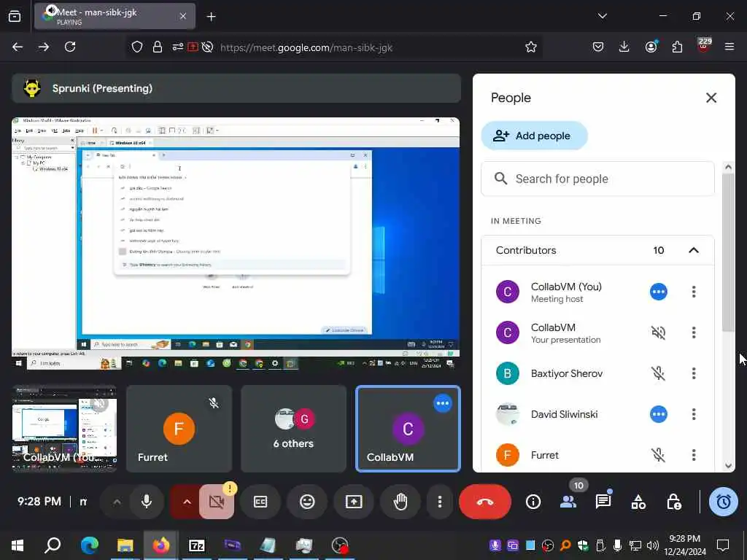This screenshot has width=747, height=560.
Task: Go forward in Firefox navigation
Action: (x=43, y=47)
